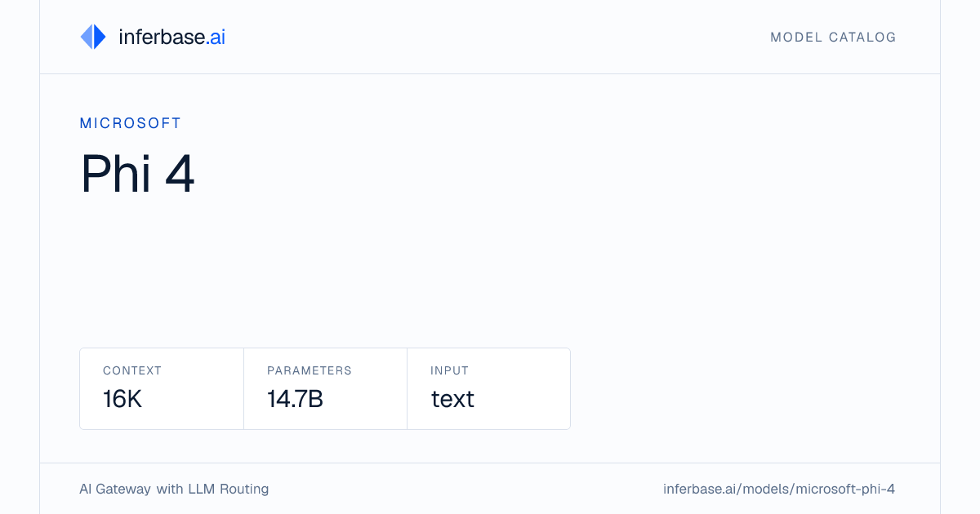Click the INPUT label heading
The image size is (980, 514).
point(450,370)
